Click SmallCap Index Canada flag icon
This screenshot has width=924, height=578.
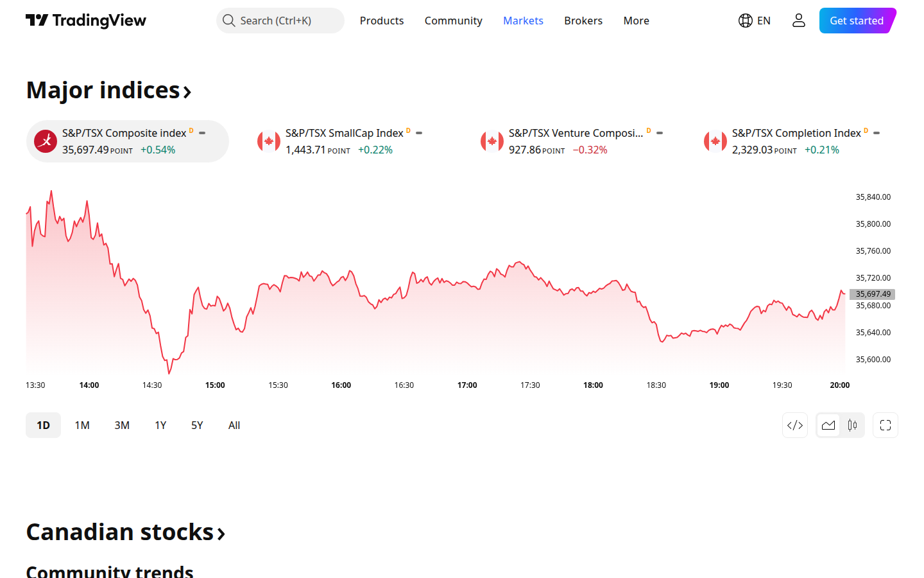[x=269, y=141]
